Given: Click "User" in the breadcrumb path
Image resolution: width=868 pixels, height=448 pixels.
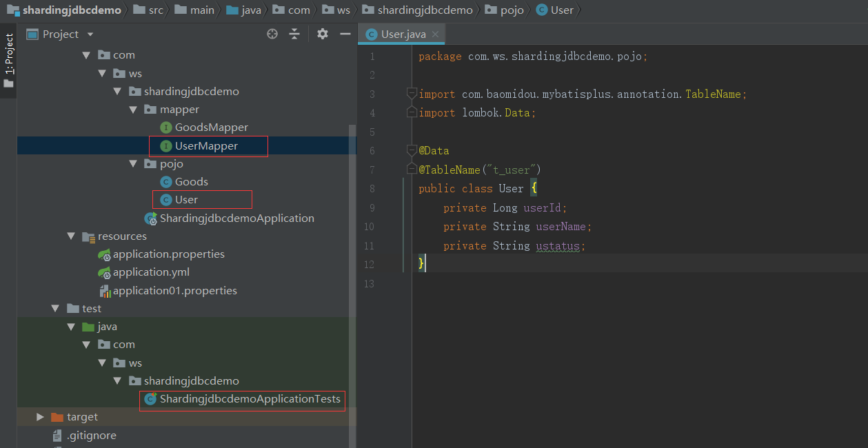Looking at the screenshot, I should [x=561, y=10].
